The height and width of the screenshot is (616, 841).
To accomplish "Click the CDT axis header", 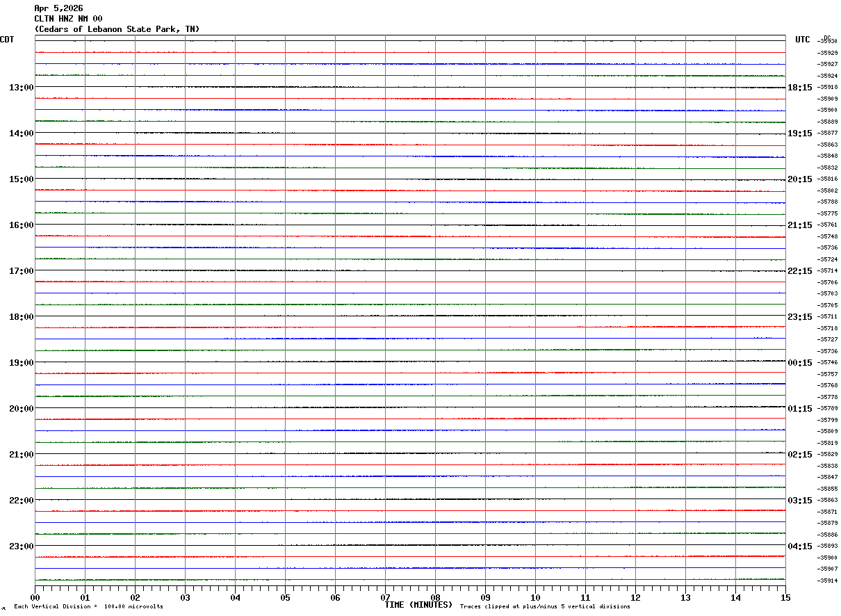I will pos(7,40).
